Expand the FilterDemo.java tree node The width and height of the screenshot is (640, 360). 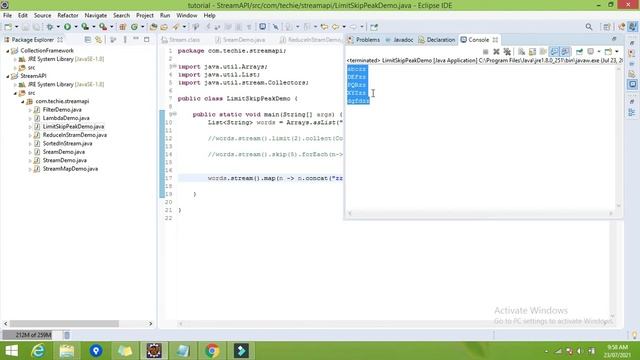[30, 110]
